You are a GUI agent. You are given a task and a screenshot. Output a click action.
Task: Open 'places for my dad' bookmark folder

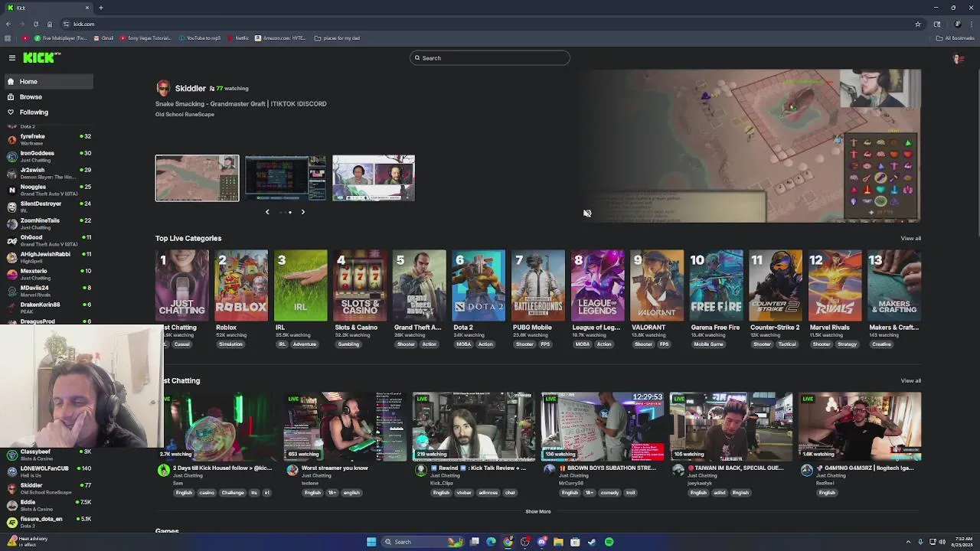point(337,37)
